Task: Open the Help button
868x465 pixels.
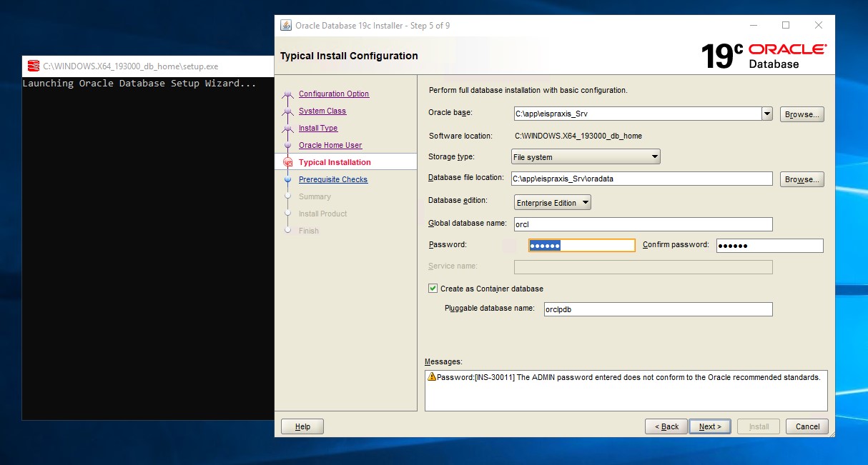Action: [x=302, y=426]
